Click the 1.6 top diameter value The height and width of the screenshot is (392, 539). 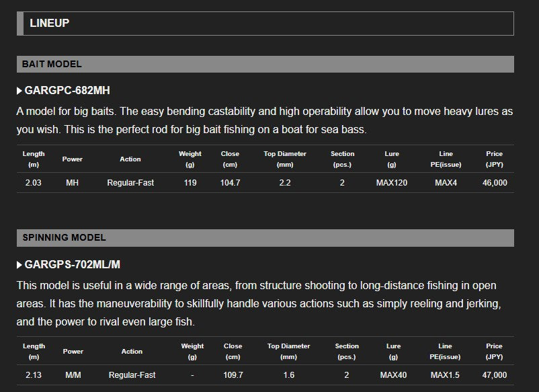coord(288,375)
